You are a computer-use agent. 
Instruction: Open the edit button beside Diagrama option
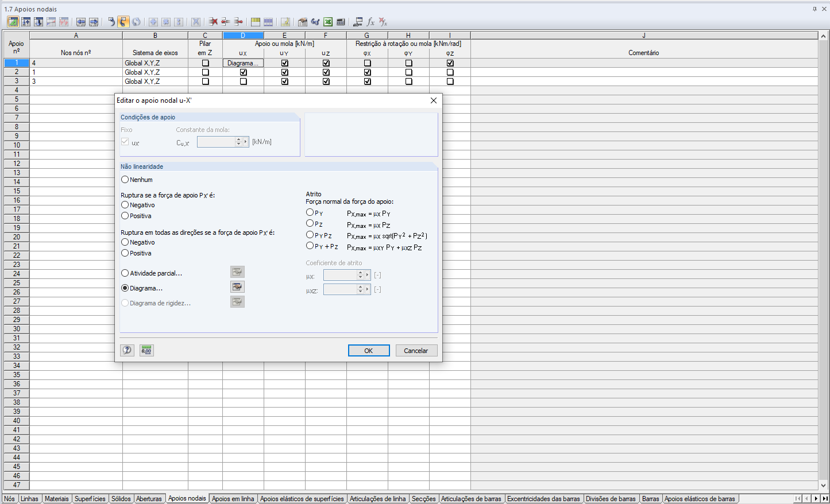coord(237,287)
